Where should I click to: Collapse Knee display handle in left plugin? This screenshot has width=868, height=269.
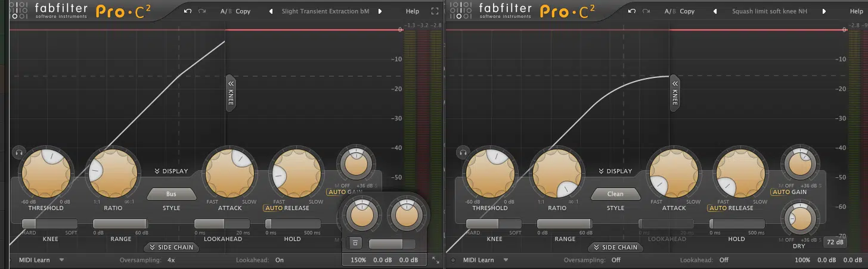click(x=230, y=93)
